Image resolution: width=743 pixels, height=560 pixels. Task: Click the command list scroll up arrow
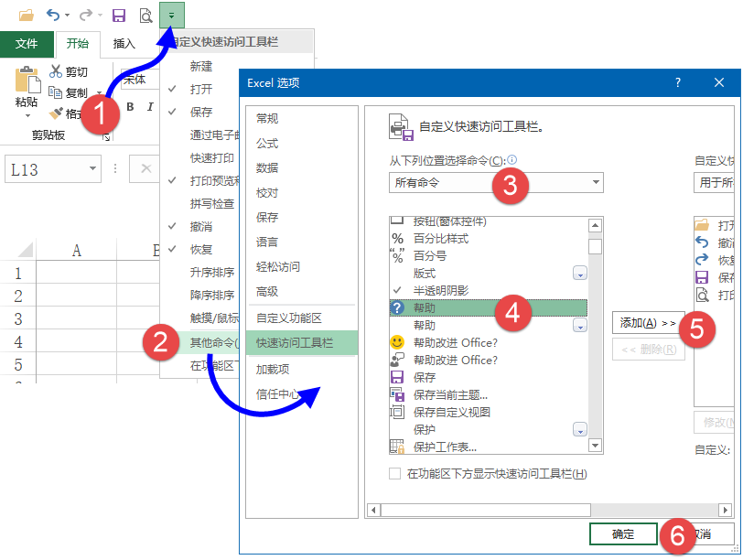pos(595,225)
